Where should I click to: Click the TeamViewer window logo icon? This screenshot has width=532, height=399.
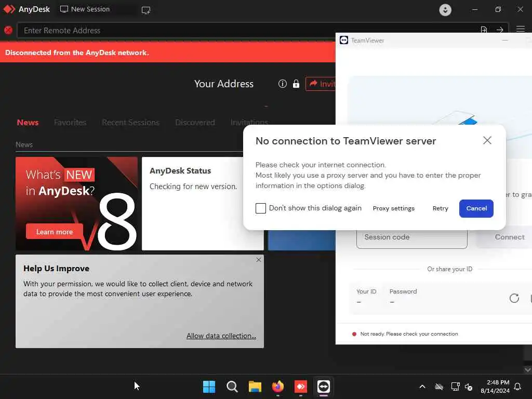tap(344, 40)
